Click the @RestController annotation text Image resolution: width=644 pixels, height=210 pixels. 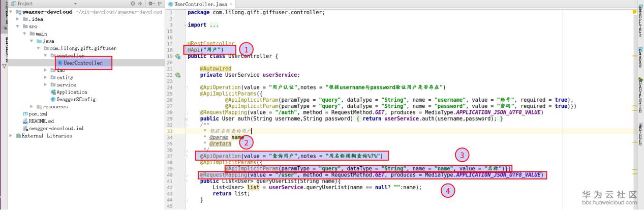[x=211, y=44]
